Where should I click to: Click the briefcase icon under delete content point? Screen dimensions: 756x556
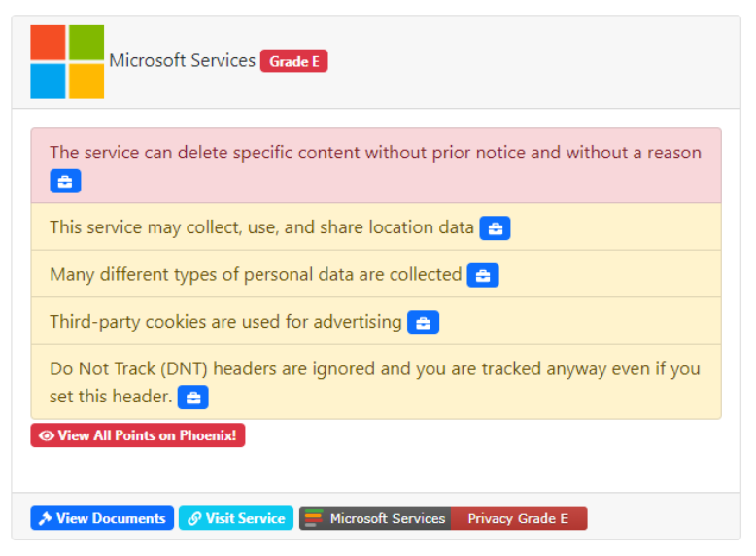65,182
